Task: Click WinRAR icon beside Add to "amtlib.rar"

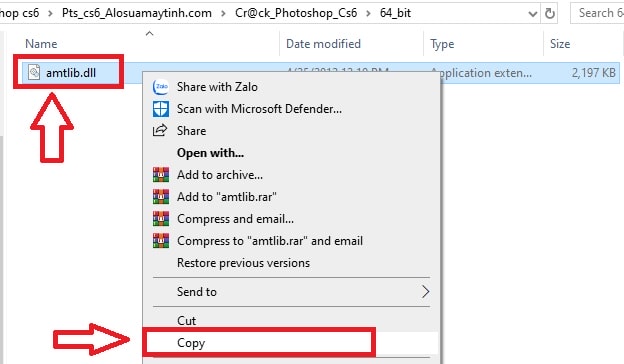Action: [x=161, y=197]
